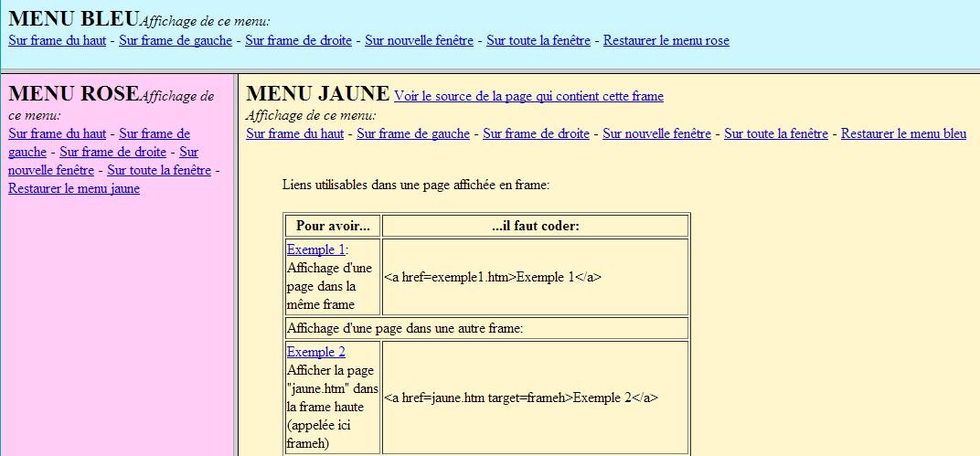This screenshot has height=456, width=980.
Task: Click 'Sur frame du haut' in pink menu
Action: tap(57, 133)
